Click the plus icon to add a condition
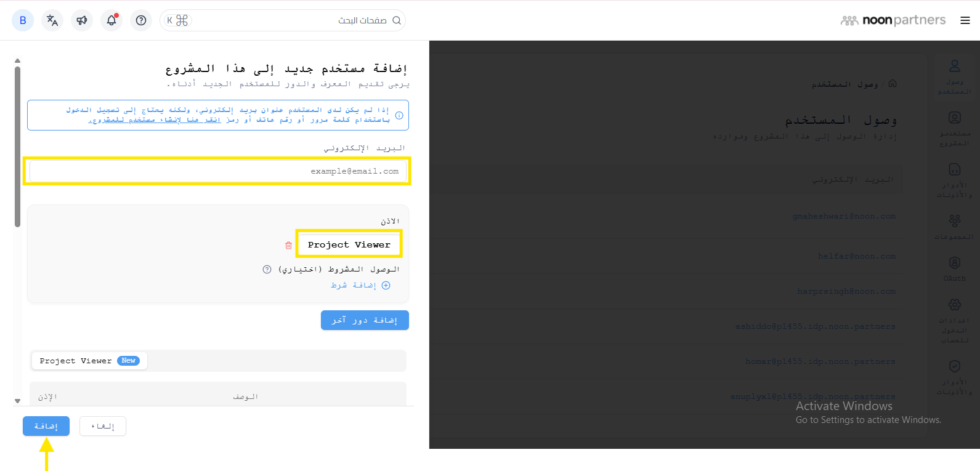This screenshot has width=980, height=471. click(x=386, y=285)
